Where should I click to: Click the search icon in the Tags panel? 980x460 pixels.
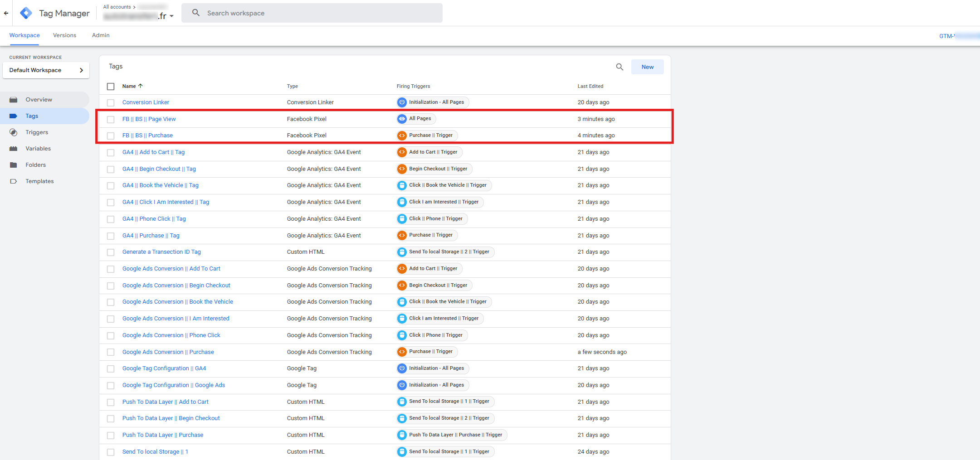pyautogui.click(x=619, y=67)
